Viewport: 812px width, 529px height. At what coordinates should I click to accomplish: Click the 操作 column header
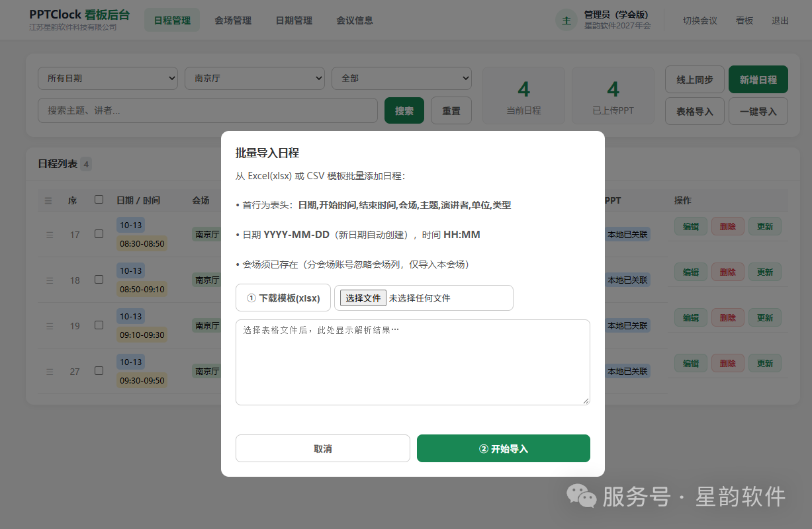[683, 200]
